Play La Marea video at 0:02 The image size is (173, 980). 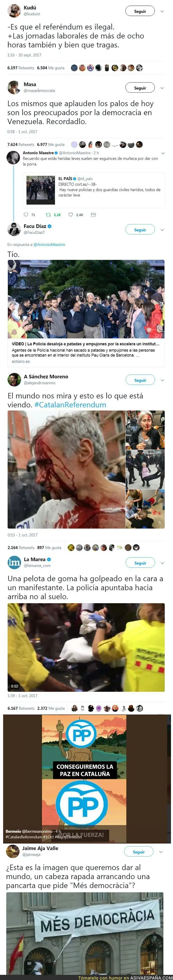pos(86,647)
